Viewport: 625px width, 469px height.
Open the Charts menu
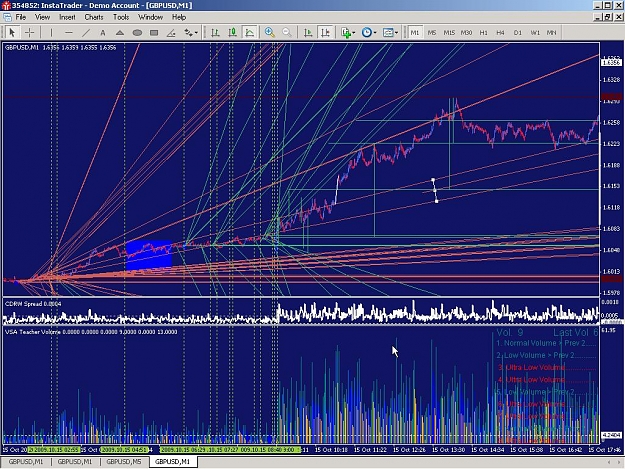[94, 17]
